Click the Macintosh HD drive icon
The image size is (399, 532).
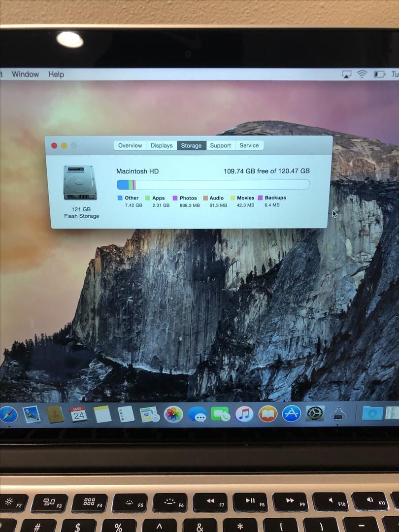pos(80,183)
